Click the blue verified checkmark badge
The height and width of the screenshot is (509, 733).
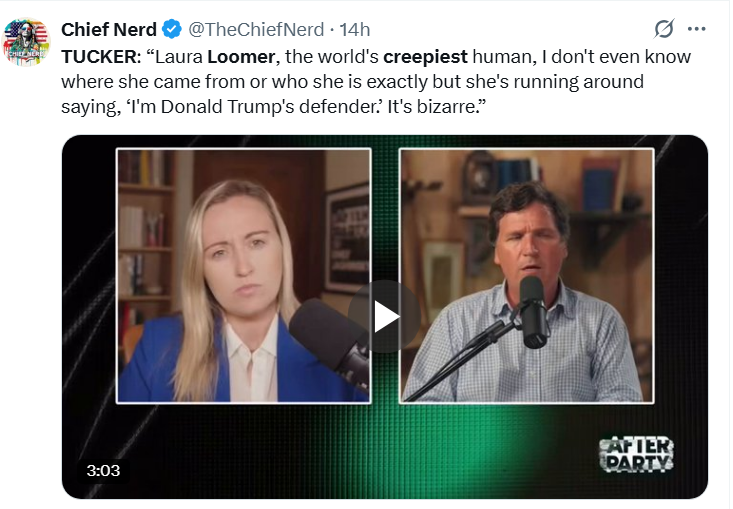172,29
